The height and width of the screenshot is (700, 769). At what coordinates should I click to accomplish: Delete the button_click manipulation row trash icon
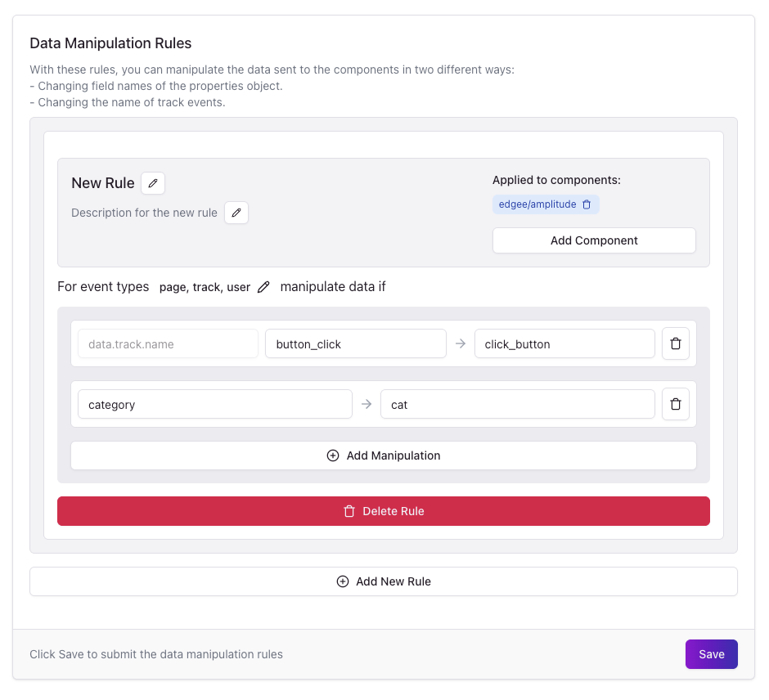click(x=676, y=343)
